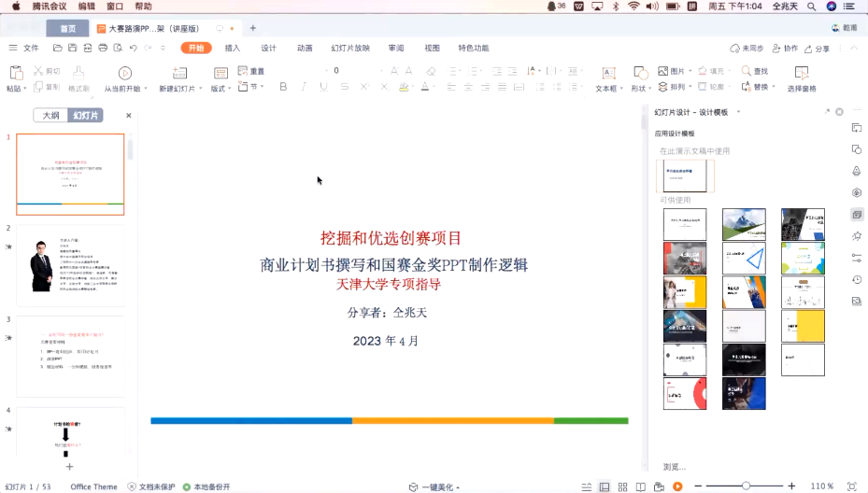The height and width of the screenshot is (493, 868).
Task: Click the print icon in quick toolbar
Action: pyautogui.click(x=102, y=48)
